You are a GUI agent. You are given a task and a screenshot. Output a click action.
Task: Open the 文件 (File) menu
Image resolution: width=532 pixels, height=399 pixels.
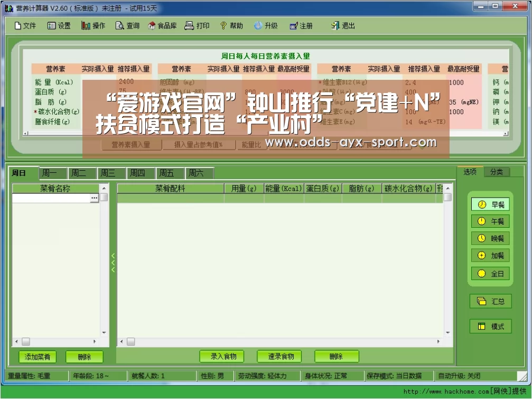click(25, 25)
